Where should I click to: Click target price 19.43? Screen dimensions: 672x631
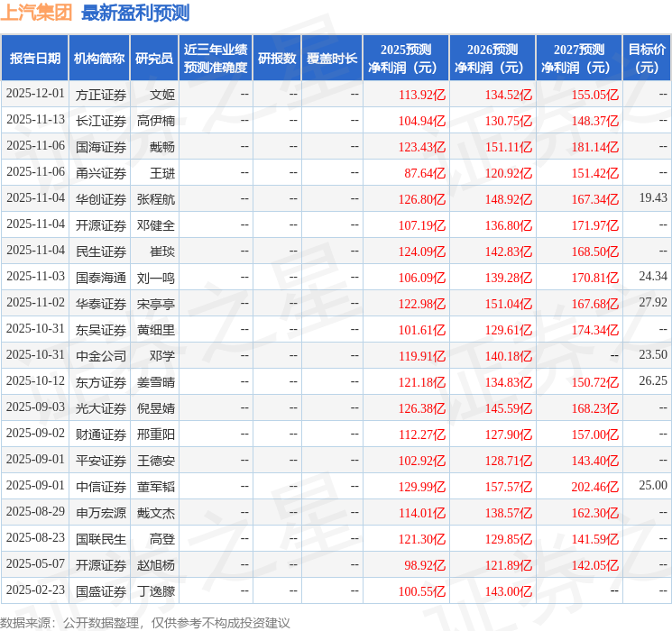(x=653, y=197)
